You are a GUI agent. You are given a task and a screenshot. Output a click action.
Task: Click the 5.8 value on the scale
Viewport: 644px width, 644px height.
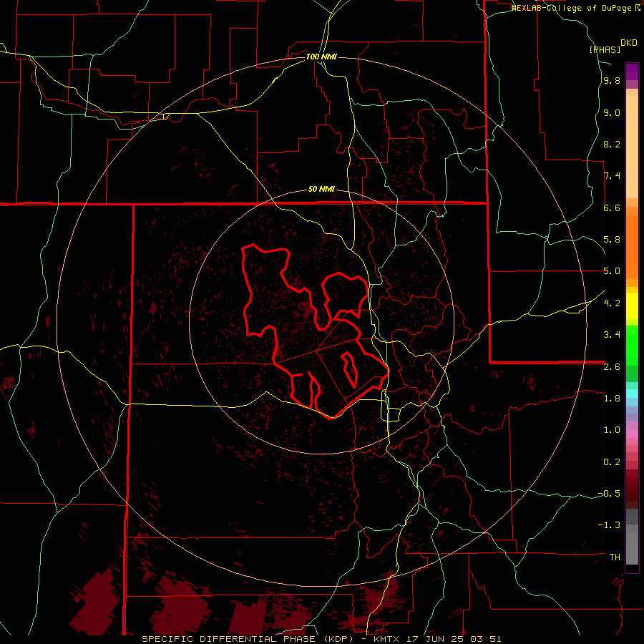point(612,239)
